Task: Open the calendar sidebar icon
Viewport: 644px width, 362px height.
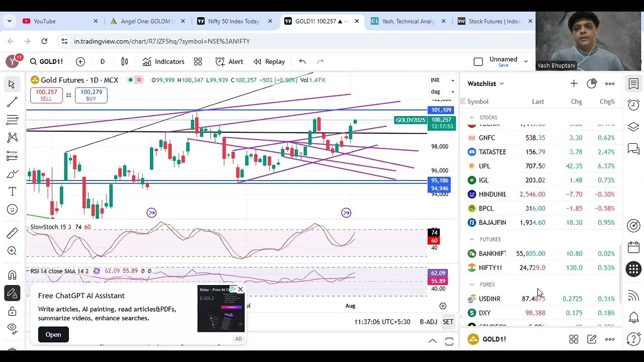Action: click(633, 247)
